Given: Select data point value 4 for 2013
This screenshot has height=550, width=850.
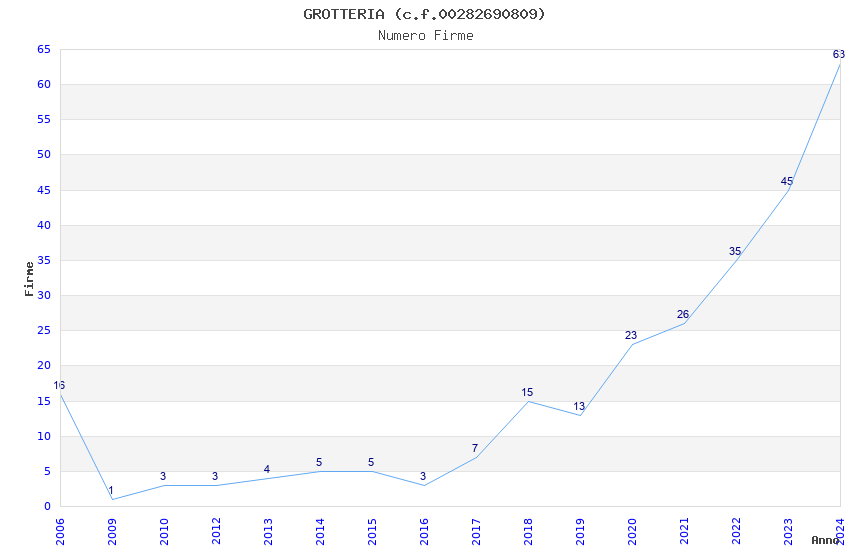Looking at the screenshot, I should (267, 469).
